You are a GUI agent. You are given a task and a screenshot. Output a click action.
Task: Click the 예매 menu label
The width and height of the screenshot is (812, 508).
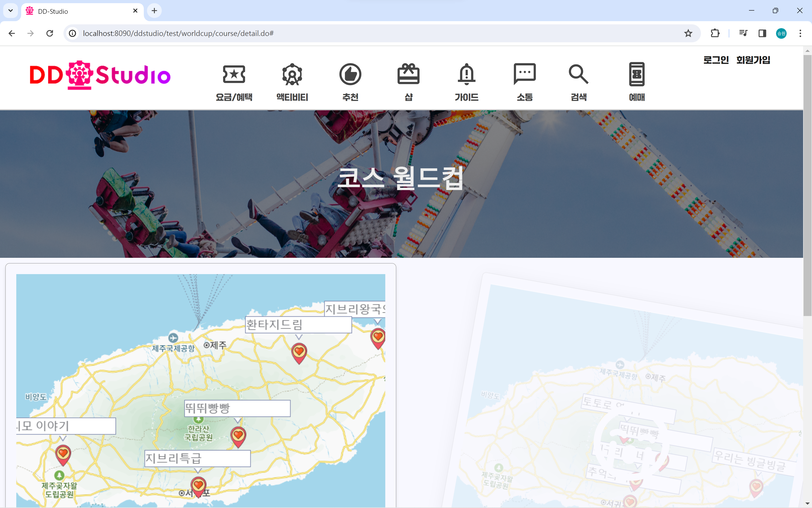637,97
